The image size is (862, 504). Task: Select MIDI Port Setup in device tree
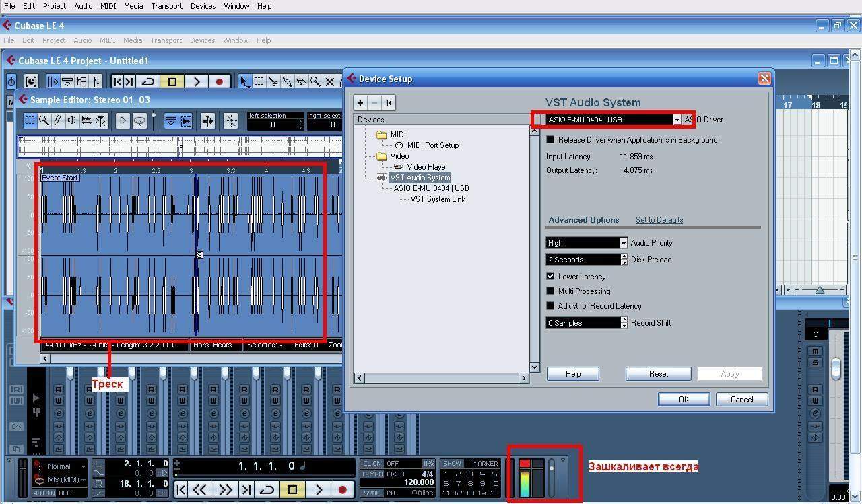[432, 145]
